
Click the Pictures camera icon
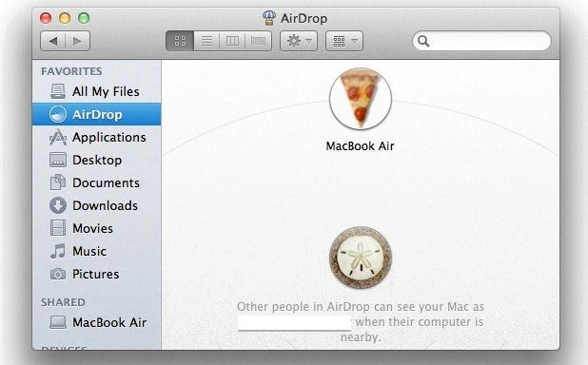[58, 274]
